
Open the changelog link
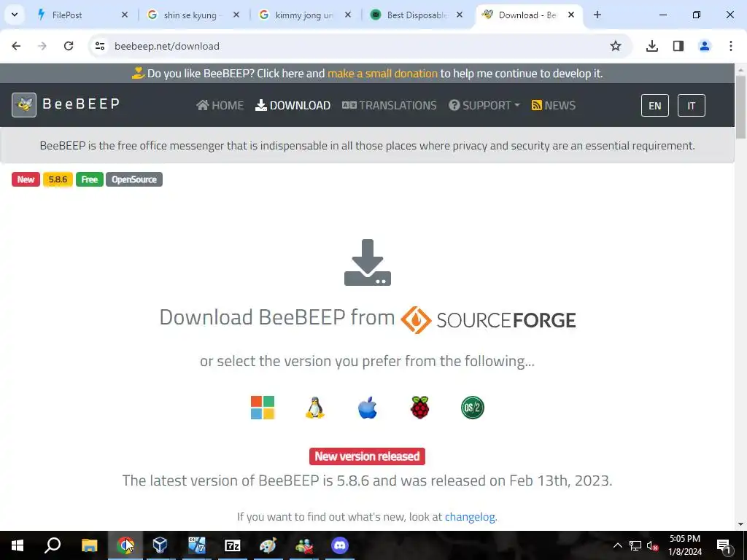[470, 517]
